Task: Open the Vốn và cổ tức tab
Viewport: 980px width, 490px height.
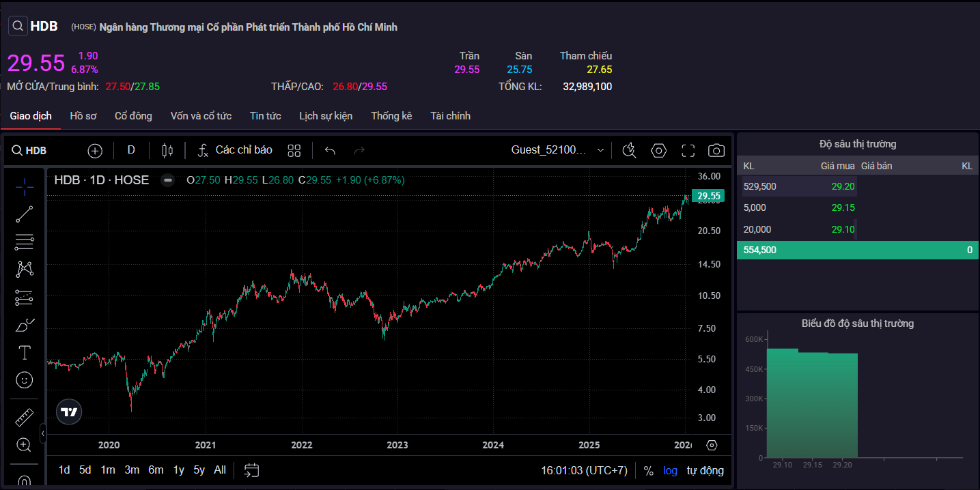Action: click(201, 116)
